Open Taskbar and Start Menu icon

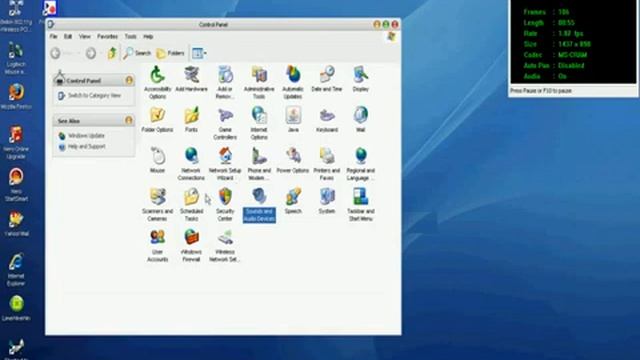[x=360, y=205]
